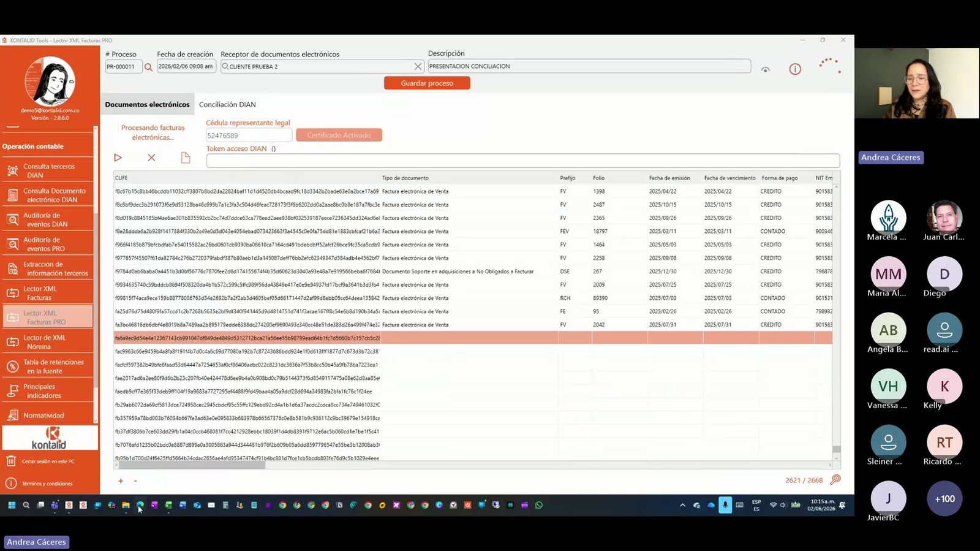Click the Fecha de emisión column header

669,178
